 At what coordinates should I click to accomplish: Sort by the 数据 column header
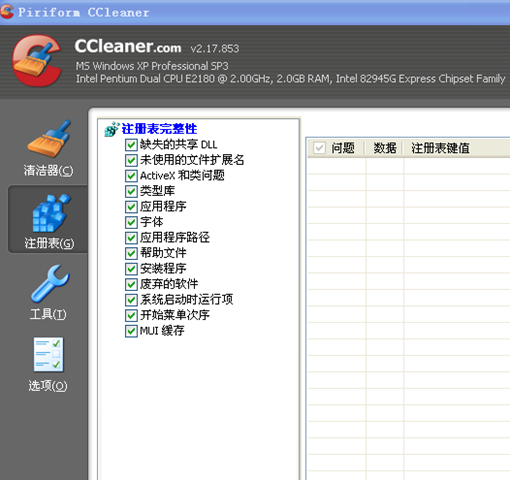(385, 148)
